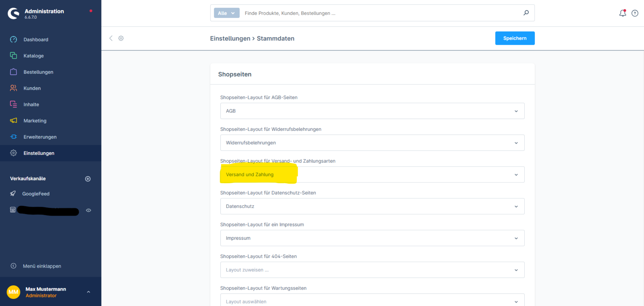This screenshot has height=306, width=644.
Task: Select Einstellungen menu item
Action: click(x=50, y=153)
